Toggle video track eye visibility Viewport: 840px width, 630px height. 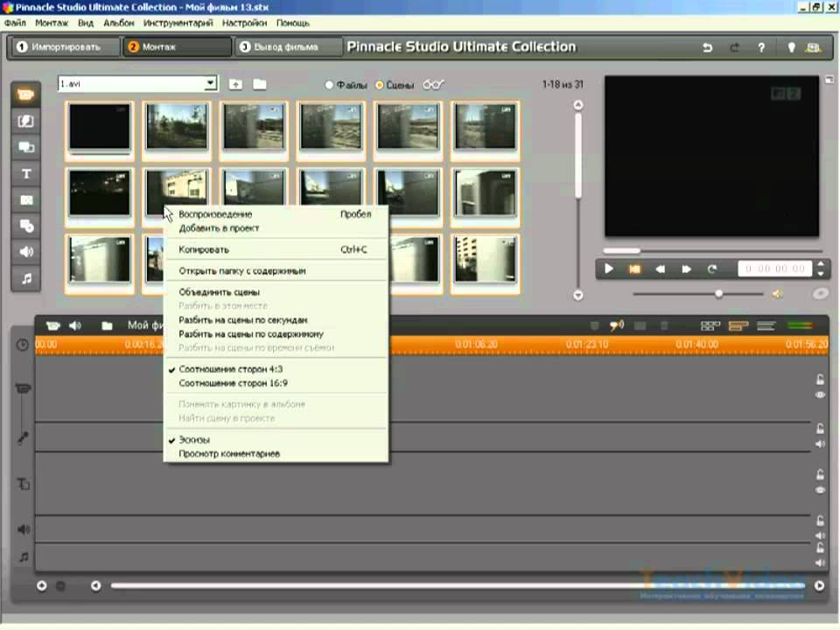(820, 395)
